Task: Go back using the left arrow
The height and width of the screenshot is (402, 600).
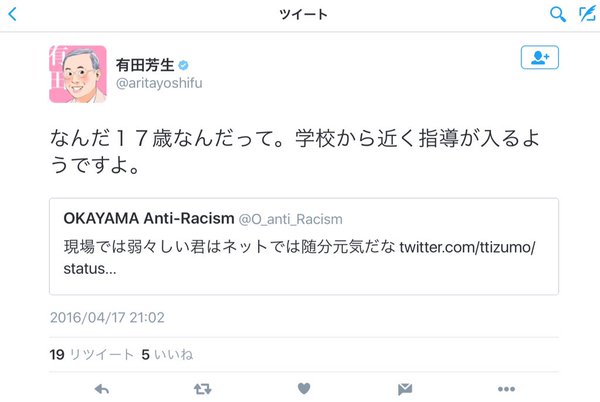Action: click(x=13, y=15)
